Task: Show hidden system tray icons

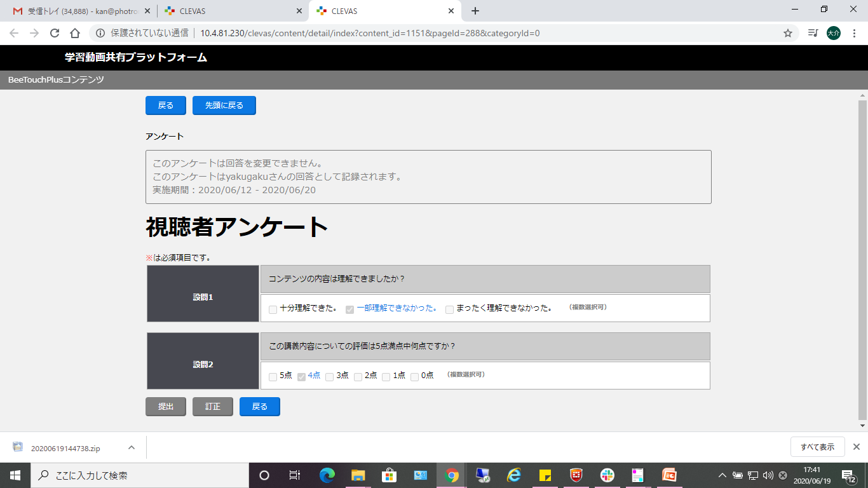Action: click(722, 475)
